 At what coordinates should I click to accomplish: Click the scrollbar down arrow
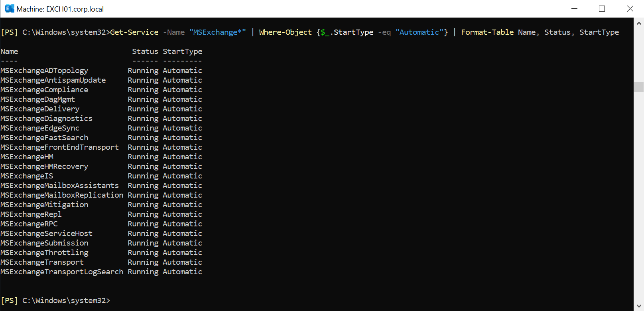639,306
